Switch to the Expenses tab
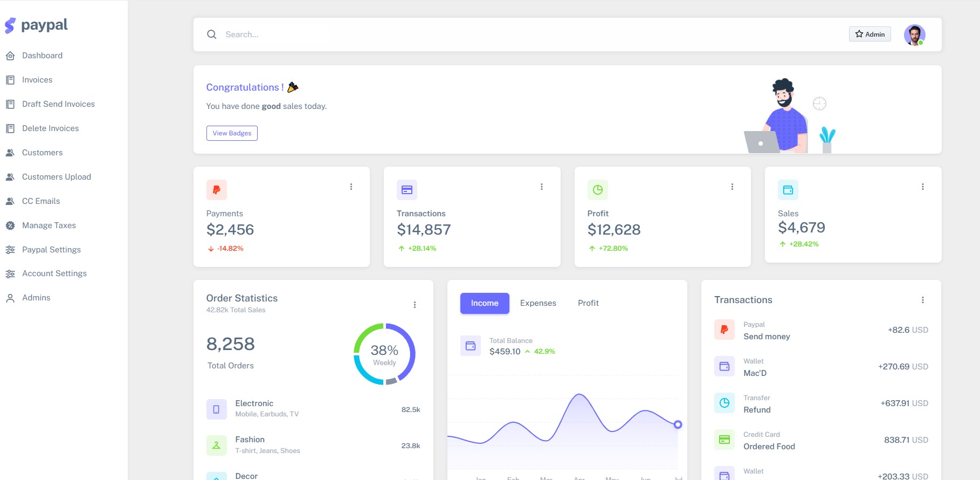Screen dimensions: 980x480 (x=538, y=303)
